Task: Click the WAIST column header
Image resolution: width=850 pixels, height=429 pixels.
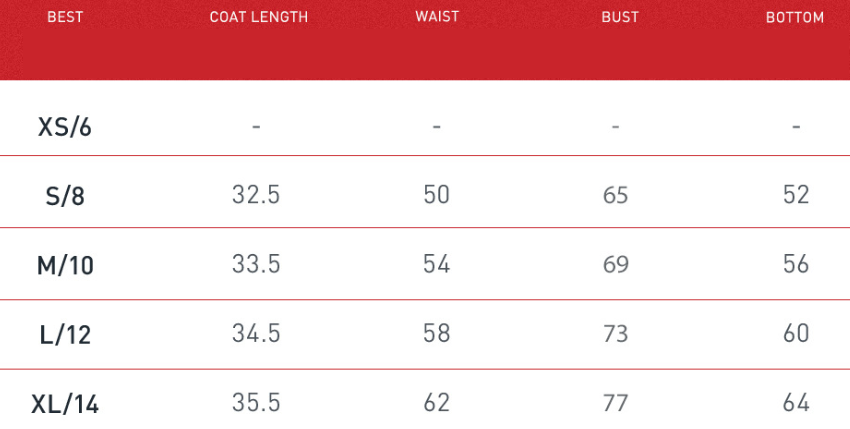Action: tap(437, 17)
